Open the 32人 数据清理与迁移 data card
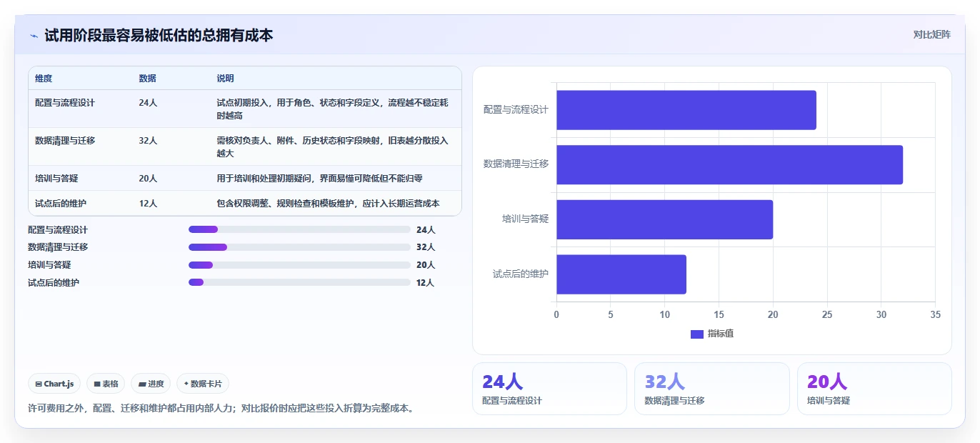This screenshot has height=443, width=980. point(712,389)
